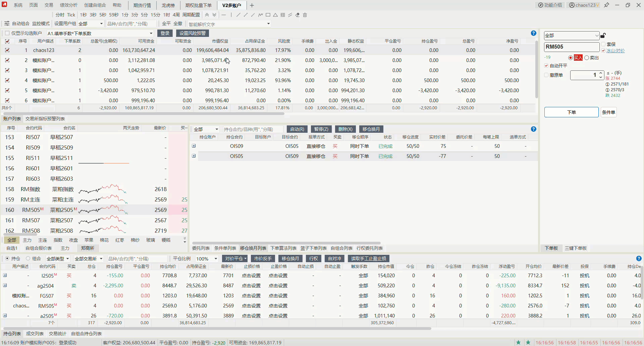
Task: Open the 平仓比例 100% dropdown
Action: (207, 259)
